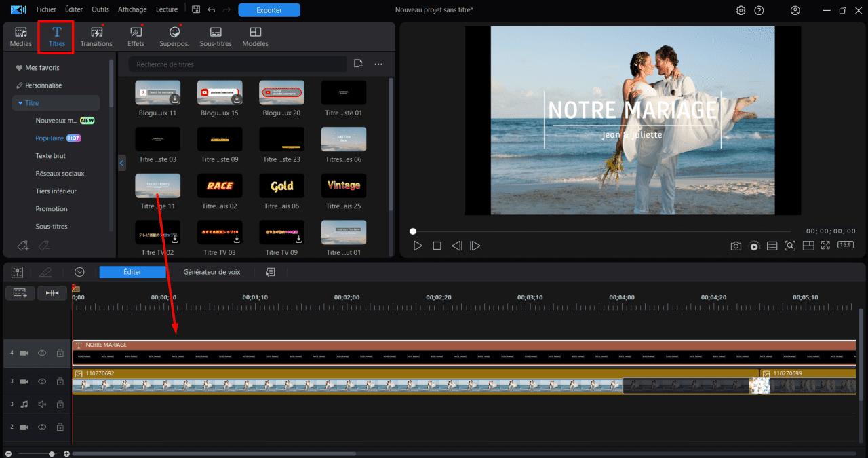Open the 16:9 aspect ratio dropdown
Image resolution: width=868 pixels, height=458 pixels.
tap(846, 245)
